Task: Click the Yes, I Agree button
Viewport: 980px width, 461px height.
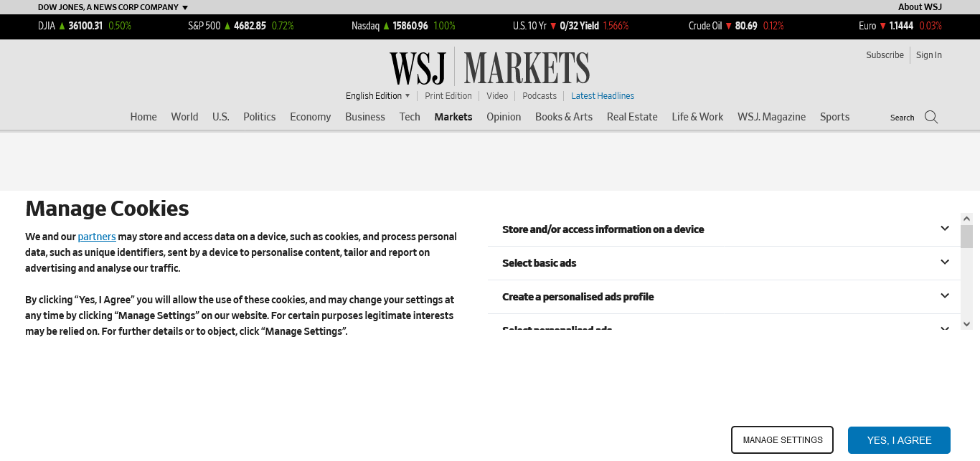Action: coord(899,440)
